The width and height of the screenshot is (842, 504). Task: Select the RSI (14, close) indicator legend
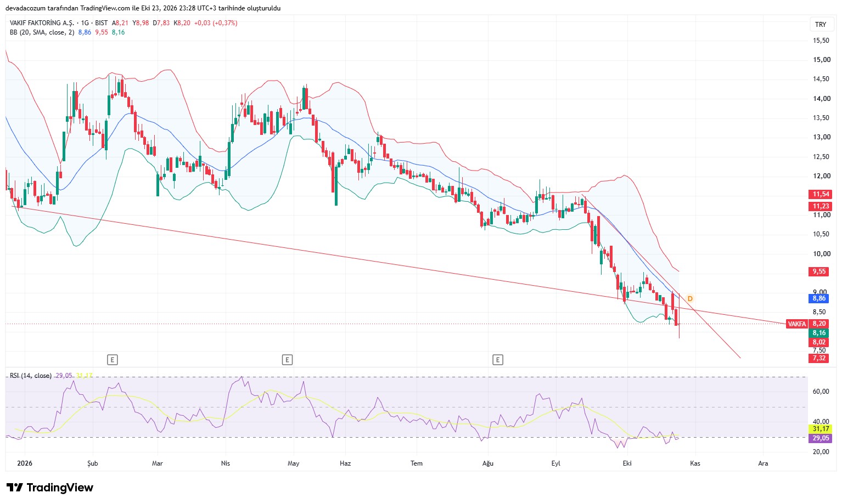(31, 376)
